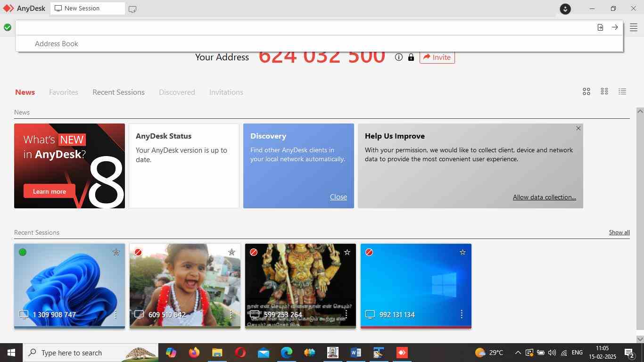Click Close link on Discovery card
This screenshot has width=644, height=362.
(x=339, y=197)
